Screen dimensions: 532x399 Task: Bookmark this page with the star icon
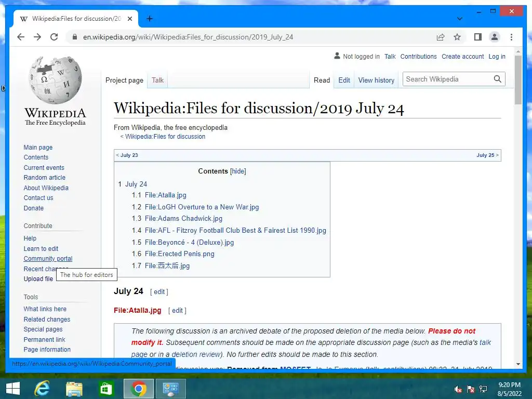pyautogui.click(x=457, y=37)
